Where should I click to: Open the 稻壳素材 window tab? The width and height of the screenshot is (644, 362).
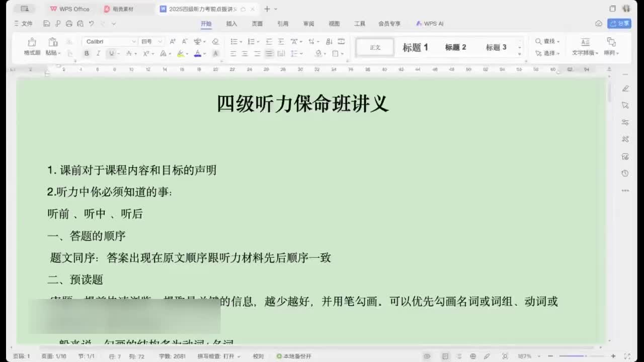click(x=123, y=9)
